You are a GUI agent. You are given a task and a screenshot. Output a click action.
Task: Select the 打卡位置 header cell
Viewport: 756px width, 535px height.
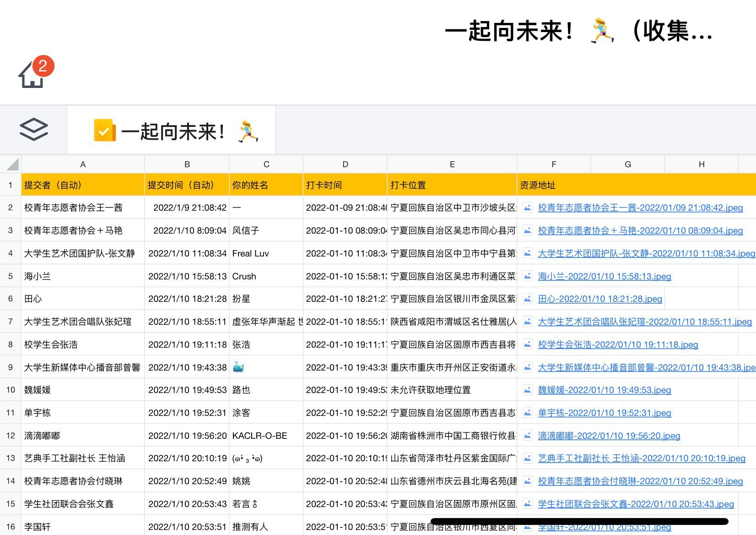point(452,185)
